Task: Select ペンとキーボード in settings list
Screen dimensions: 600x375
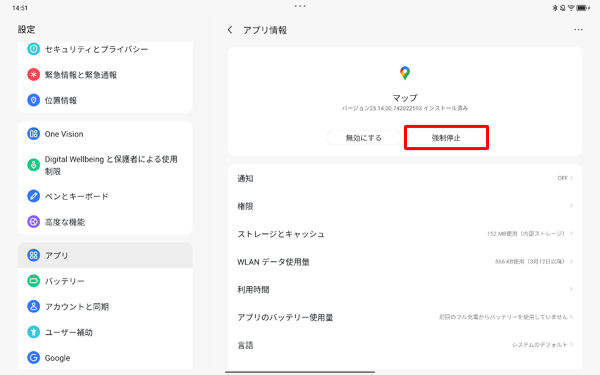Action: (105, 196)
